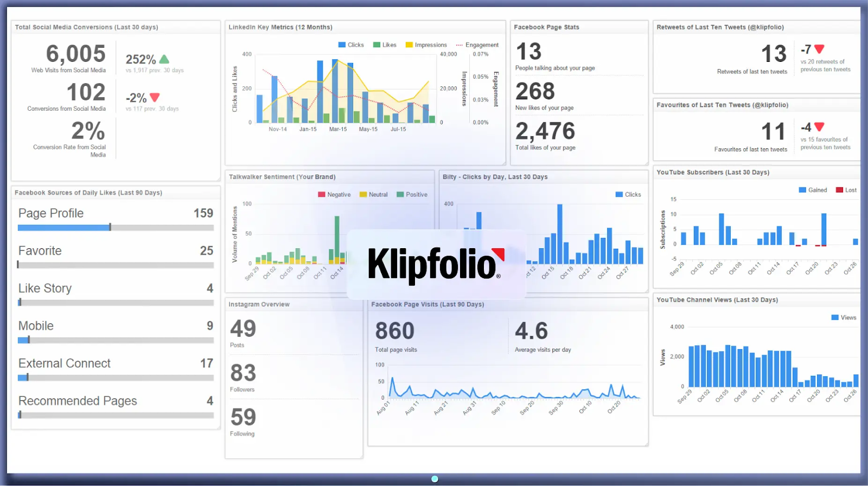Click the Like Story label
Viewport: 868px width, 486px height.
(x=45, y=288)
